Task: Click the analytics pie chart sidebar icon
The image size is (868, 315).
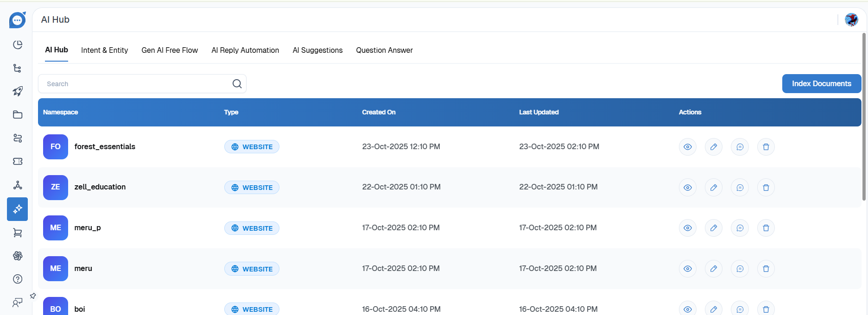Action: (x=18, y=44)
